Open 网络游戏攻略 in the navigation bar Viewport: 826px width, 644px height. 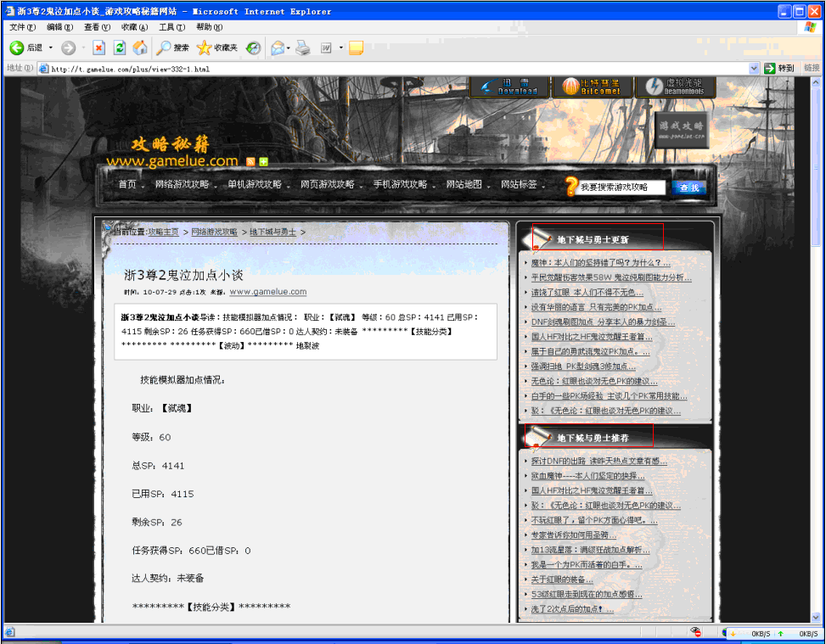tap(182, 184)
